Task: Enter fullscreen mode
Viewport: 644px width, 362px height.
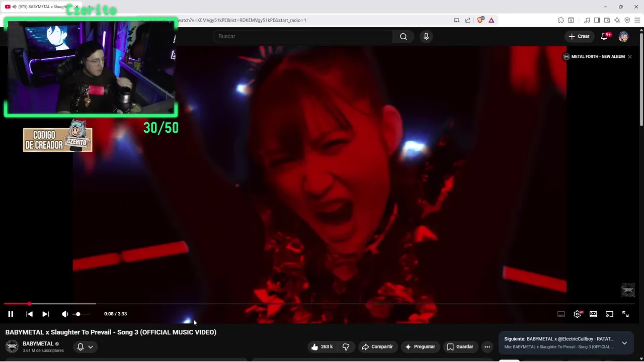Action: pos(625,314)
